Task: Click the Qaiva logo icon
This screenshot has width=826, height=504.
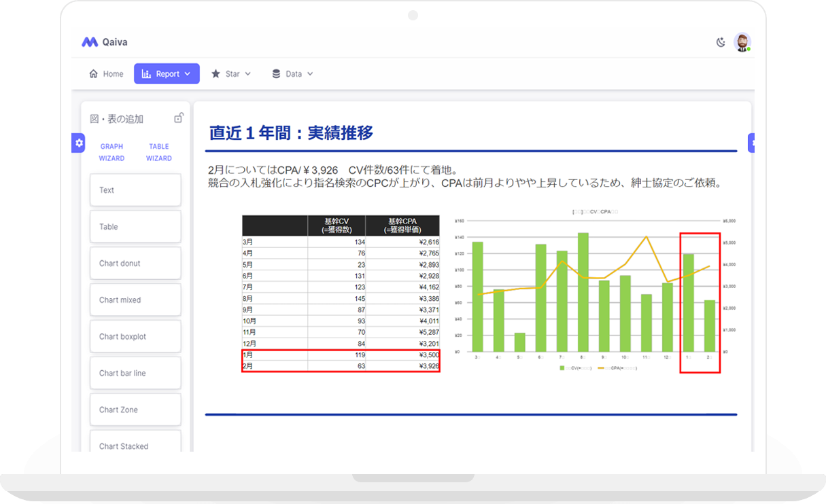Action: [x=90, y=42]
